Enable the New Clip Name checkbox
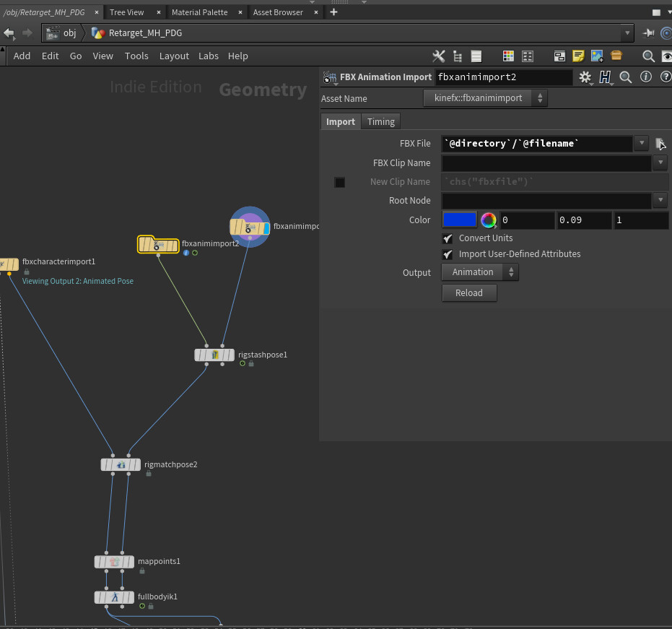The height and width of the screenshot is (629, 672). tap(339, 182)
